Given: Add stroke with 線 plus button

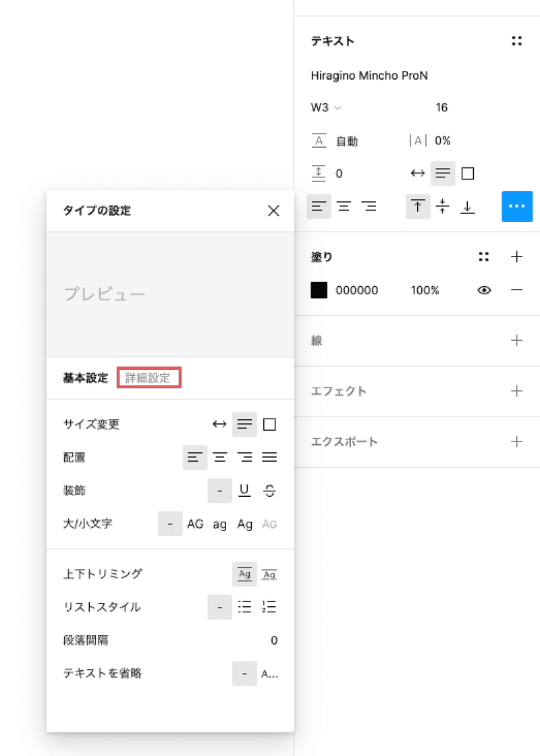Looking at the screenshot, I should pyautogui.click(x=516, y=340).
